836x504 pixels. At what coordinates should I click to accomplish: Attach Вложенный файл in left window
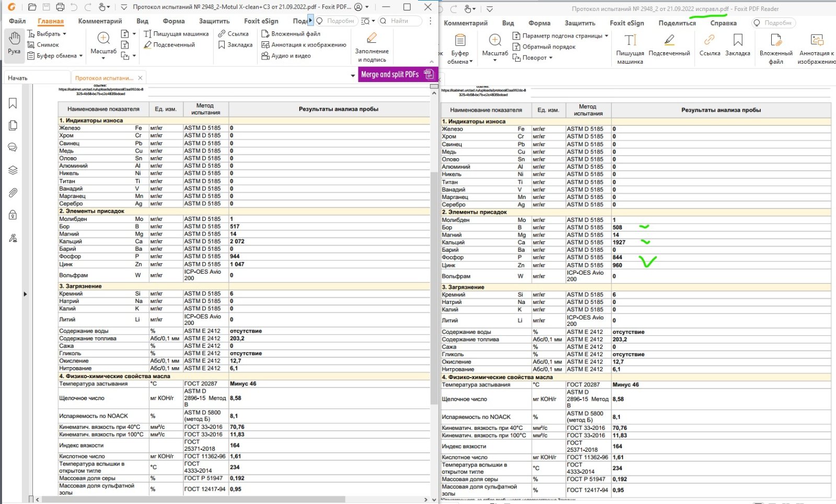tap(291, 34)
